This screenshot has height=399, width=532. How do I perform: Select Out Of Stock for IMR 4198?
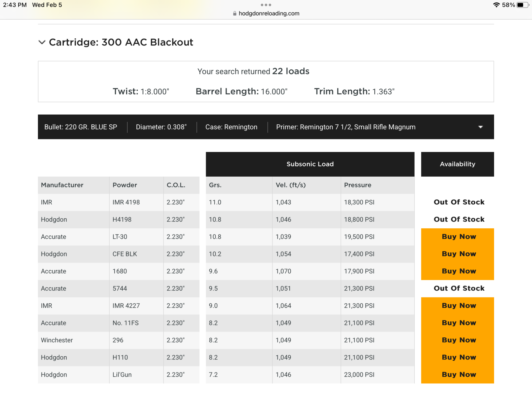pyautogui.click(x=459, y=202)
